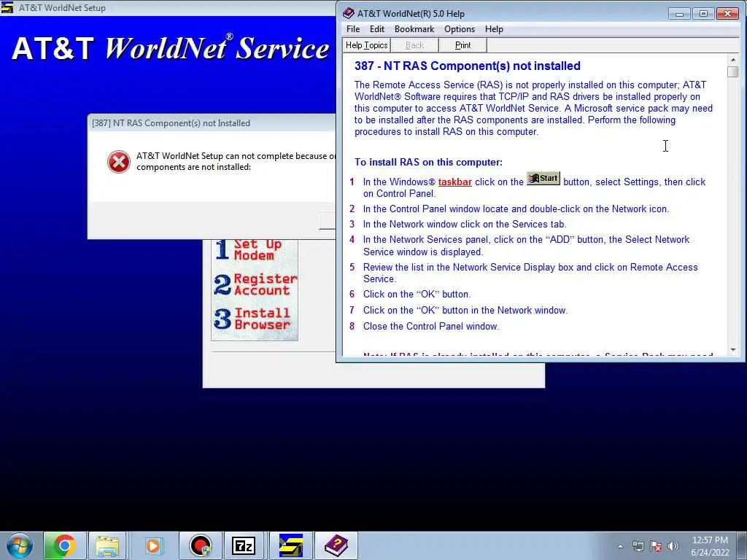The width and height of the screenshot is (747, 560).
Task: Follow the red taskbar hyperlink
Action: coord(455,182)
